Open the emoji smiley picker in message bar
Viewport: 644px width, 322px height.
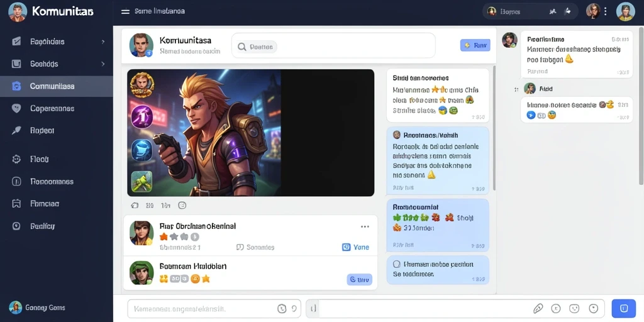pyautogui.click(x=574, y=308)
